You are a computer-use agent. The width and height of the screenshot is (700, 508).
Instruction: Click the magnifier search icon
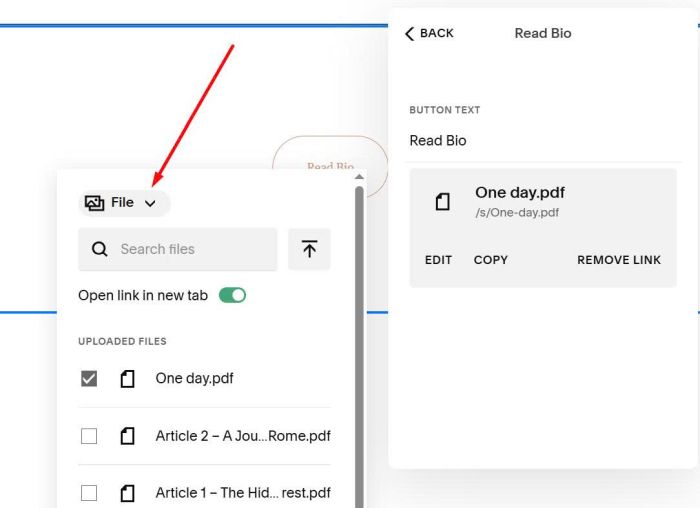[x=100, y=249]
